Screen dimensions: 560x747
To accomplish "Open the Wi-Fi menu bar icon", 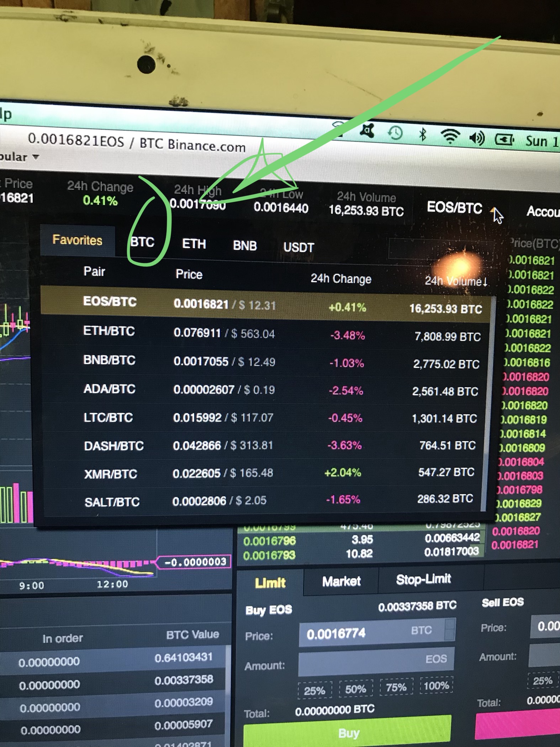I will click(450, 136).
